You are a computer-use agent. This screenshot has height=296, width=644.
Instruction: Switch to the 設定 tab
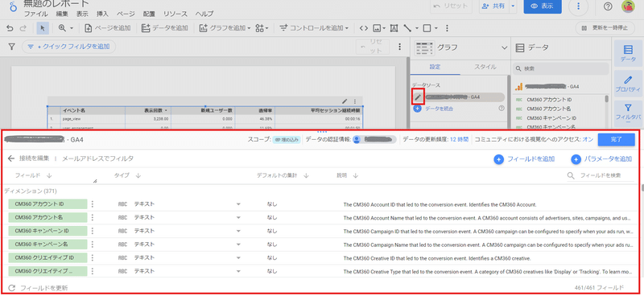click(435, 67)
